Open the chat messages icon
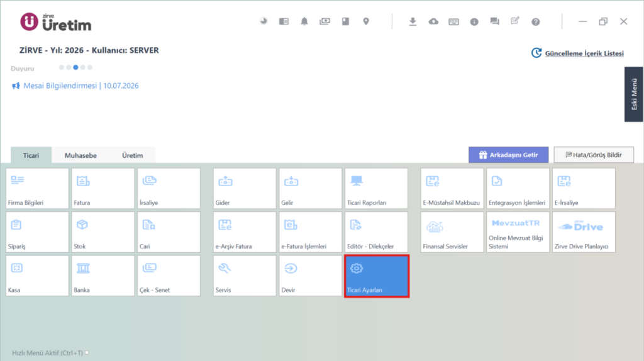 click(494, 21)
